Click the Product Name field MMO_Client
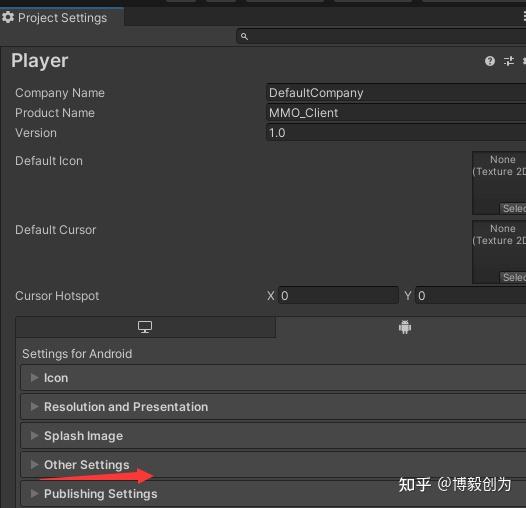The width and height of the screenshot is (526, 508). (396, 113)
